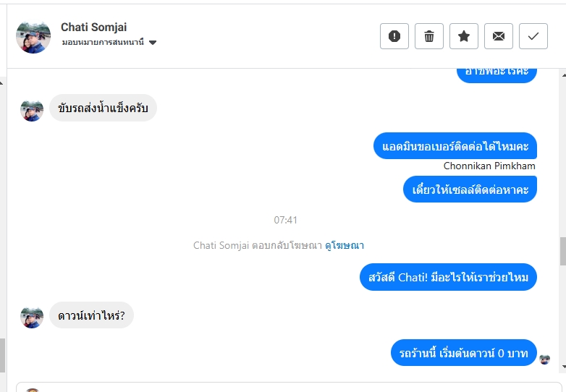Click the สวัสดี Chati! greeting bubble
This screenshot has width=566, height=392.
(x=448, y=277)
